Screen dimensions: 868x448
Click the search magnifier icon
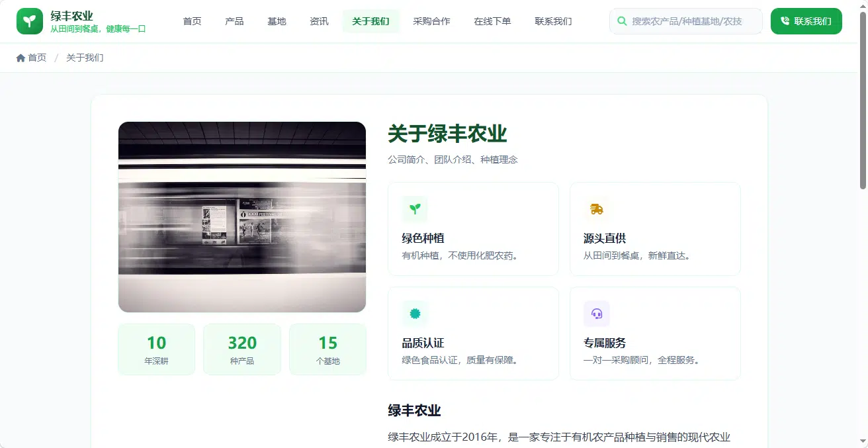point(622,21)
